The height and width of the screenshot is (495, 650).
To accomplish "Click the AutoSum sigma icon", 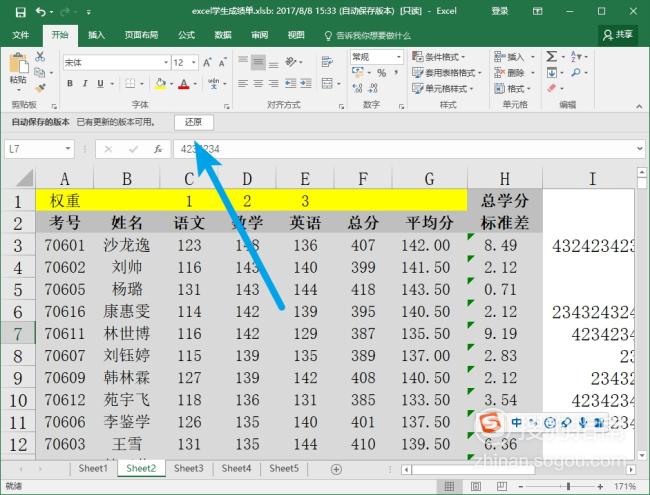I will 551,56.
